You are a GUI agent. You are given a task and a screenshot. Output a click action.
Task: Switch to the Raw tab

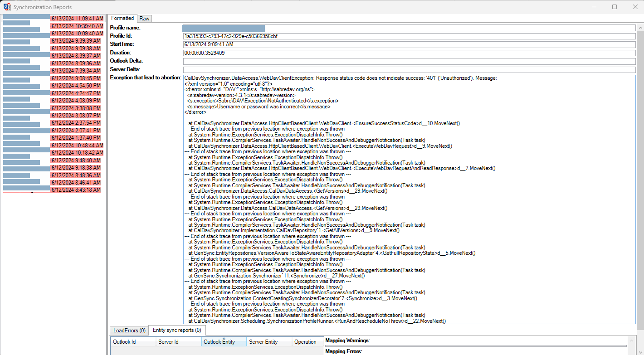pos(144,18)
